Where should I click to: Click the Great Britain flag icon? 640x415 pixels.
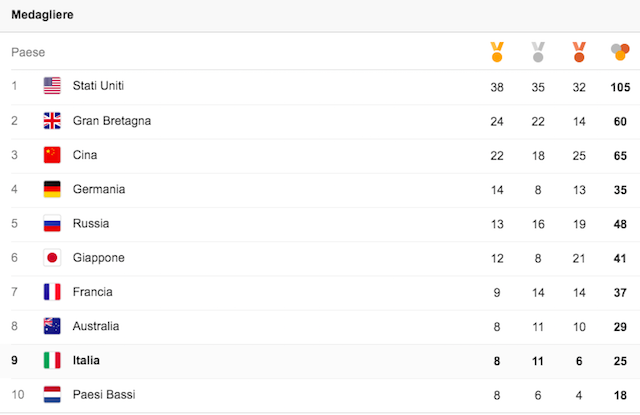pyautogui.click(x=52, y=121)
